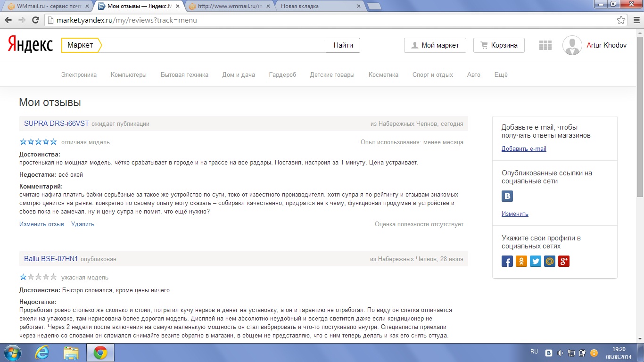Viewport: 644px width, 362px height.
Task: Link Mail.ru profile icon
Action: [x=550, y=261]
